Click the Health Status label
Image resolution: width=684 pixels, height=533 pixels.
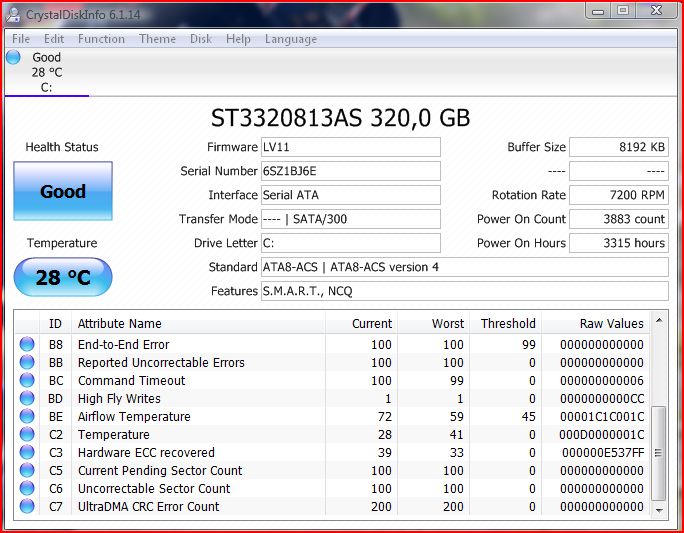62,147
